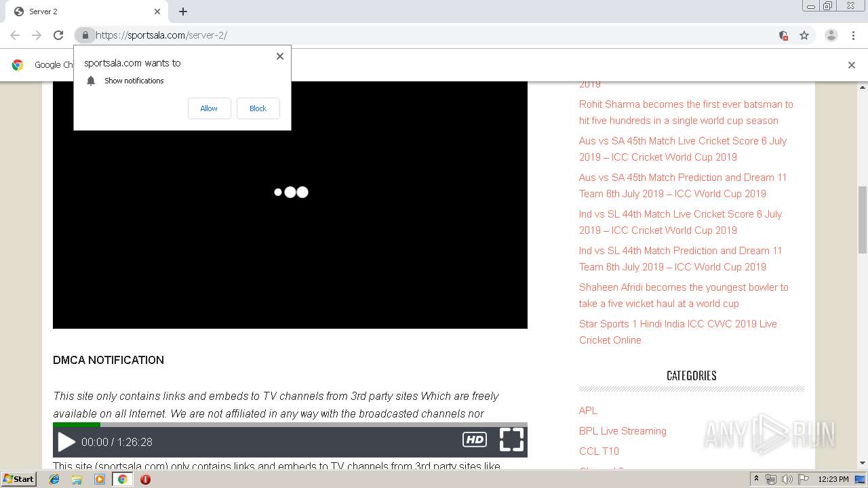The width and height of the screenshot is (868, 488).
Task: Open the network tray icon
Action: pyautogui.click(x=771, y=479)
